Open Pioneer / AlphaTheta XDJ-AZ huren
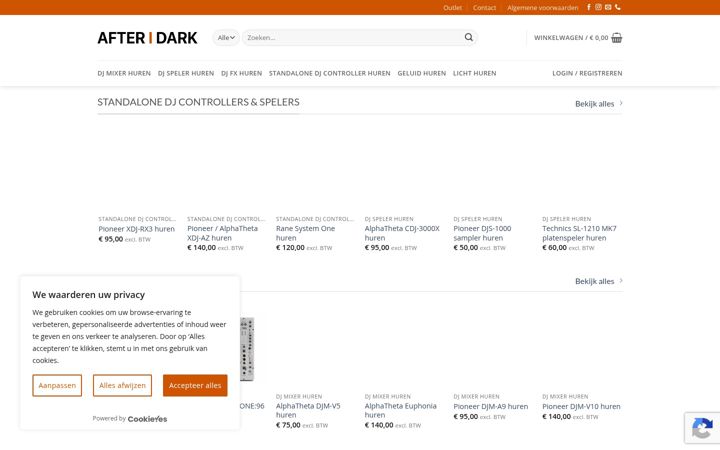This screenshot has width=720, height=450. pyautogui.click(x=222, y=233)
